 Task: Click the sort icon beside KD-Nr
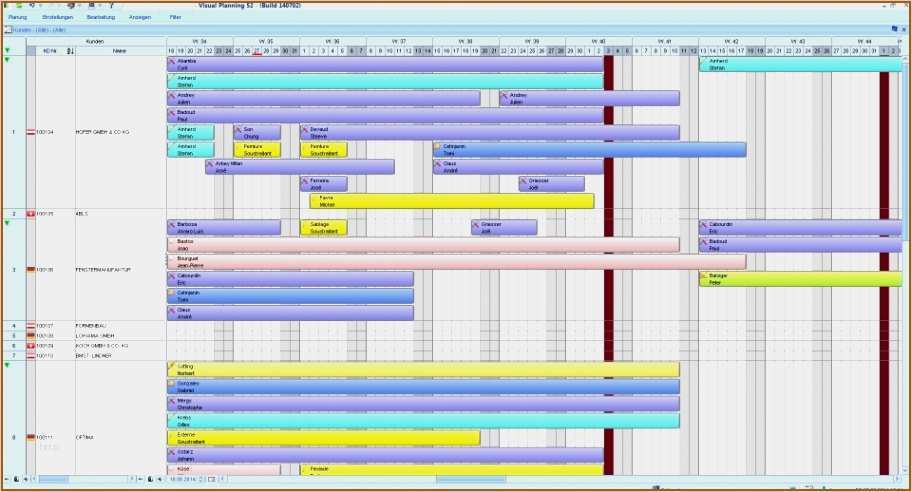(70, 51)
